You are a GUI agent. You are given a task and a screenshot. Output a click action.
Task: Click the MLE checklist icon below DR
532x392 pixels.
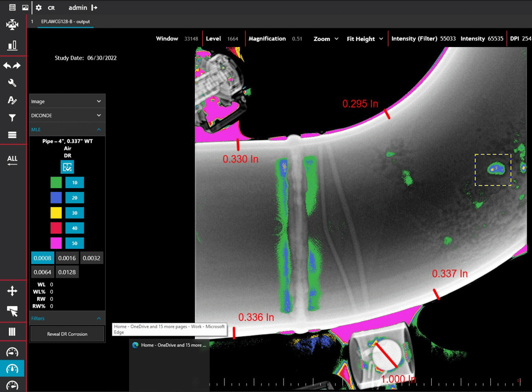tap(67, 167)
